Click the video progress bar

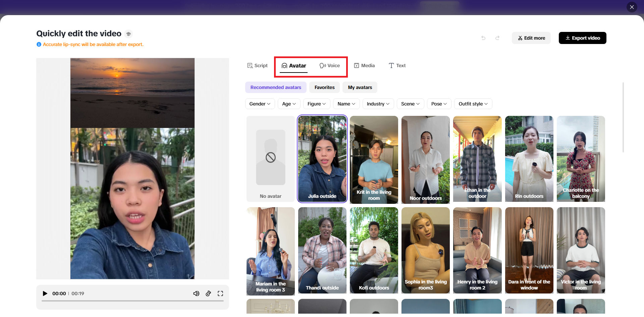coord(132,301)
